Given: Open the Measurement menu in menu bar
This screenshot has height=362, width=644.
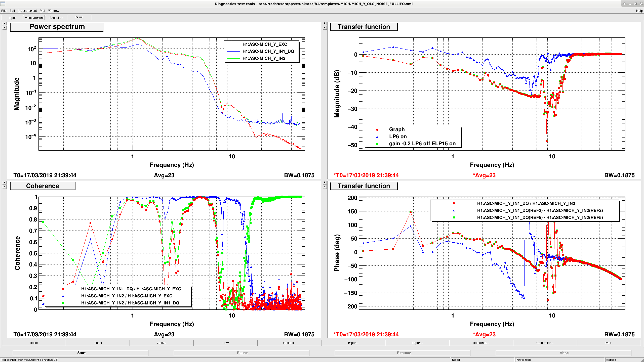Looking at the screenshot, I should point(27,11).
